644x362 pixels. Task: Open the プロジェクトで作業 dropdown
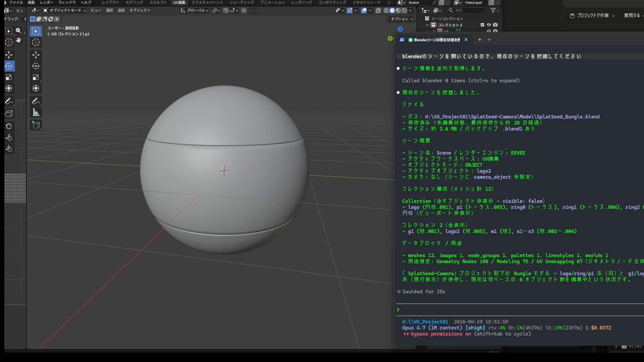point(593,16)
